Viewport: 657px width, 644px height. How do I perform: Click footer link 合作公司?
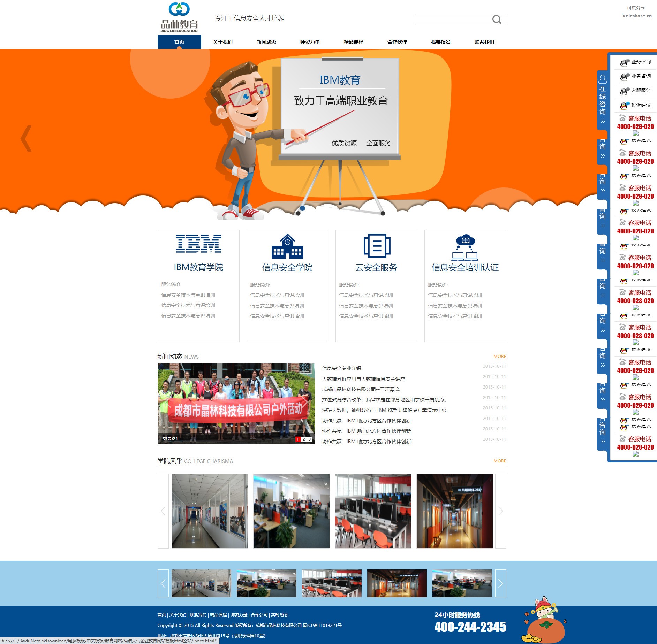coord(259,615)
